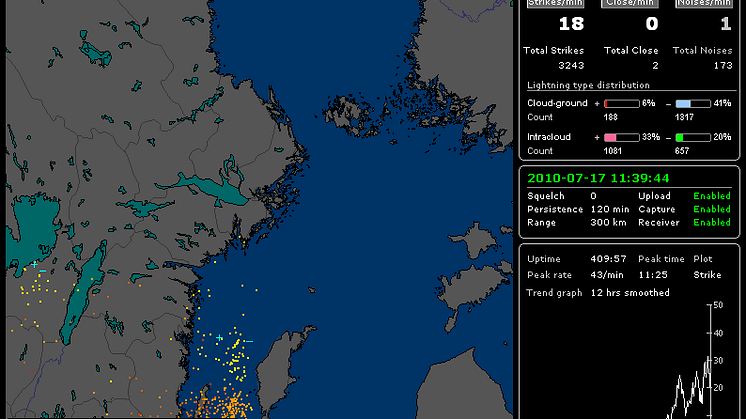The width and height of the screenshot is (746, 419).
Task: Click the orange strike cluster at map bottom
Action: pos(230,407)
